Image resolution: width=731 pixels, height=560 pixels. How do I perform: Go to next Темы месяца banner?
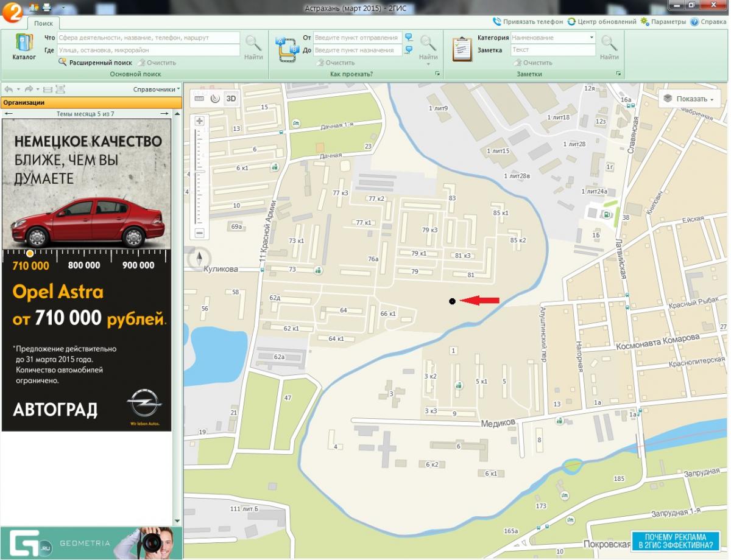coord(164,114)
